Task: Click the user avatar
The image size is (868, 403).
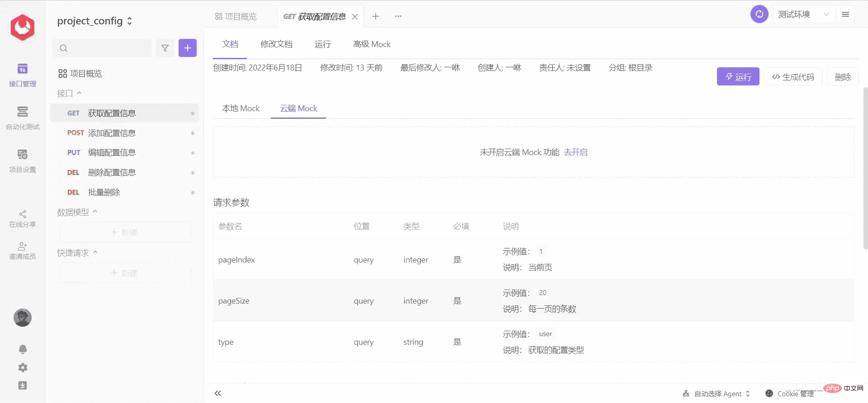Action: pyautogui.click(x=23, y=318)
